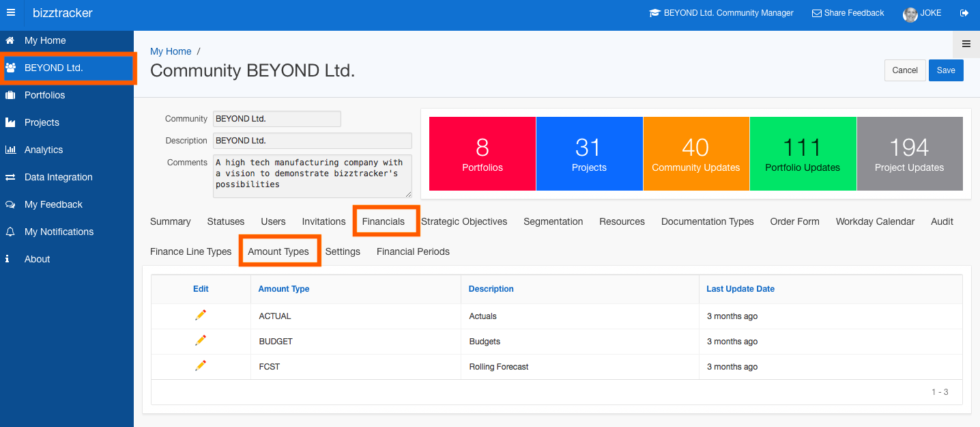
Task: Switch to the Financial Periods sub-tab
Action: [x=414, y=251]
